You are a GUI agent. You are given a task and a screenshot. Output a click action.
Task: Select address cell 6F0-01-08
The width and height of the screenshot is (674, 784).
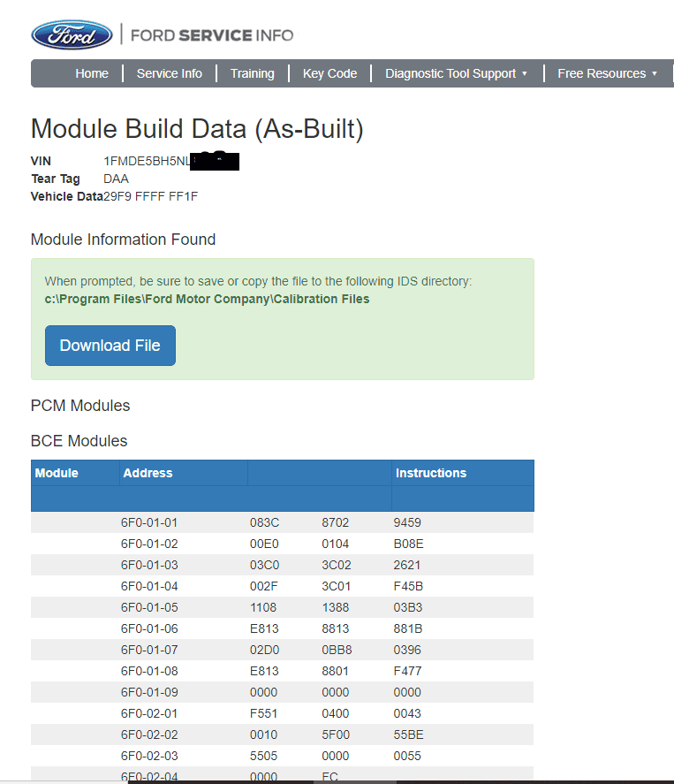click(149, 671)
